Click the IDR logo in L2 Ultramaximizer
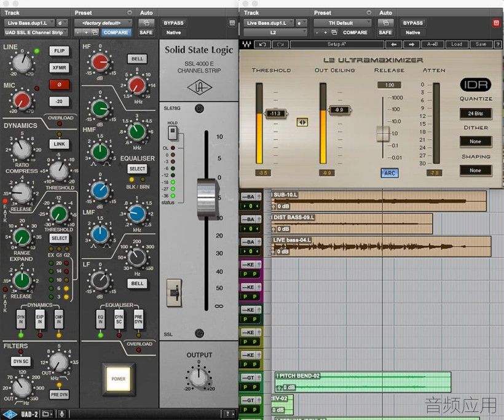This screenshot has height=420, width=504. tap(475, 85)
